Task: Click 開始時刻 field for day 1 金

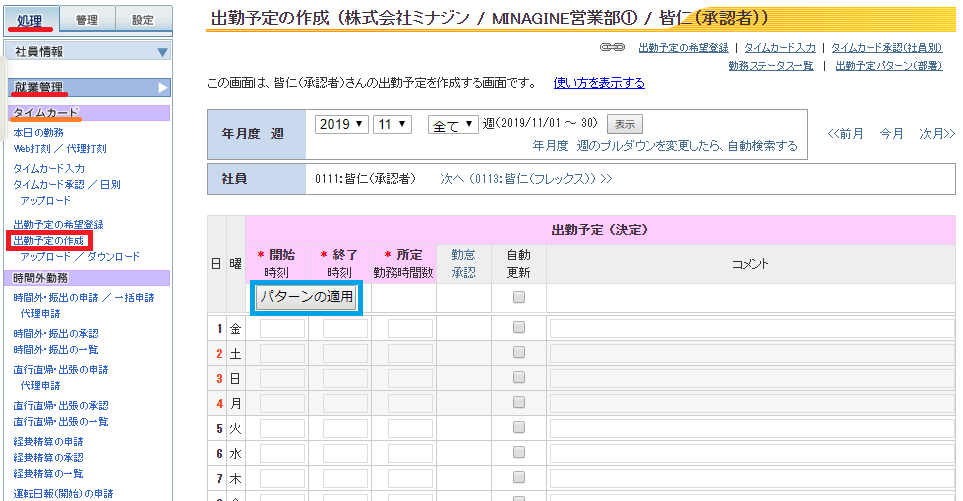Action: [283, 328]
